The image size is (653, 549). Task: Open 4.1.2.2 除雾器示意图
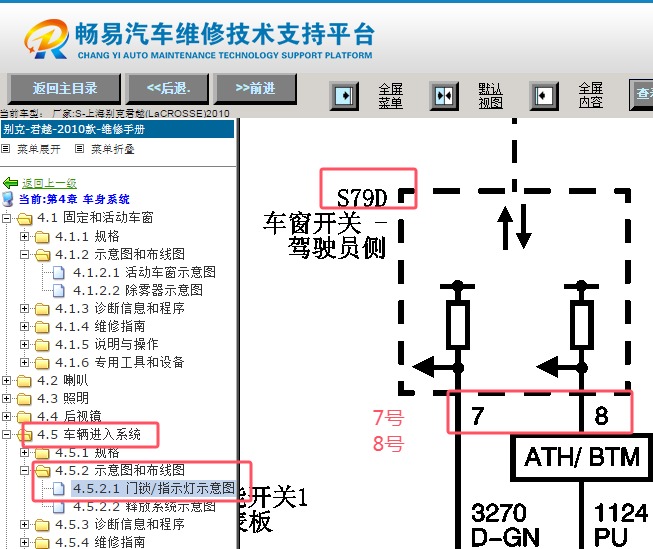(138, 290)
